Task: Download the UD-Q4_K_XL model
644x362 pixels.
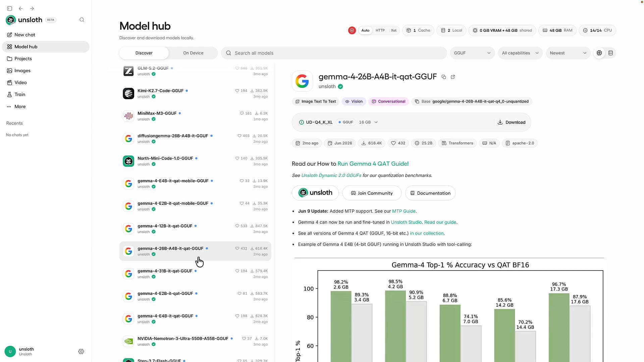Action: point(512,122)
